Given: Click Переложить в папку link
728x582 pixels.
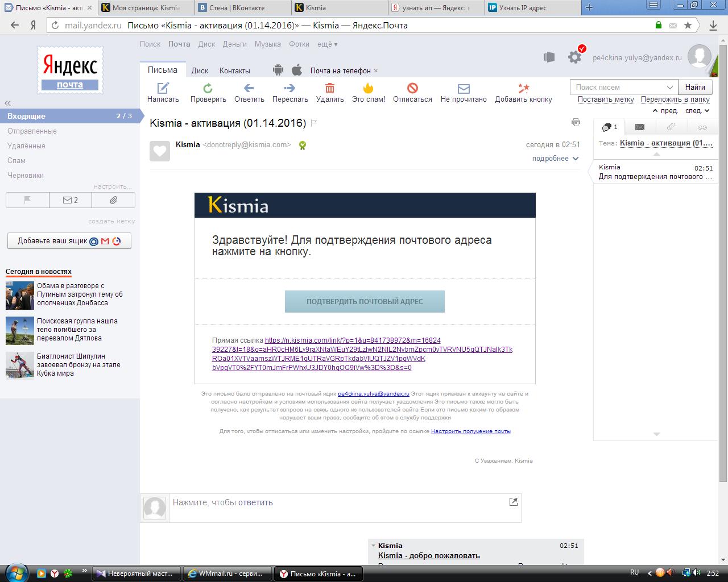Looking at the screenshot, I should [675, 99].
